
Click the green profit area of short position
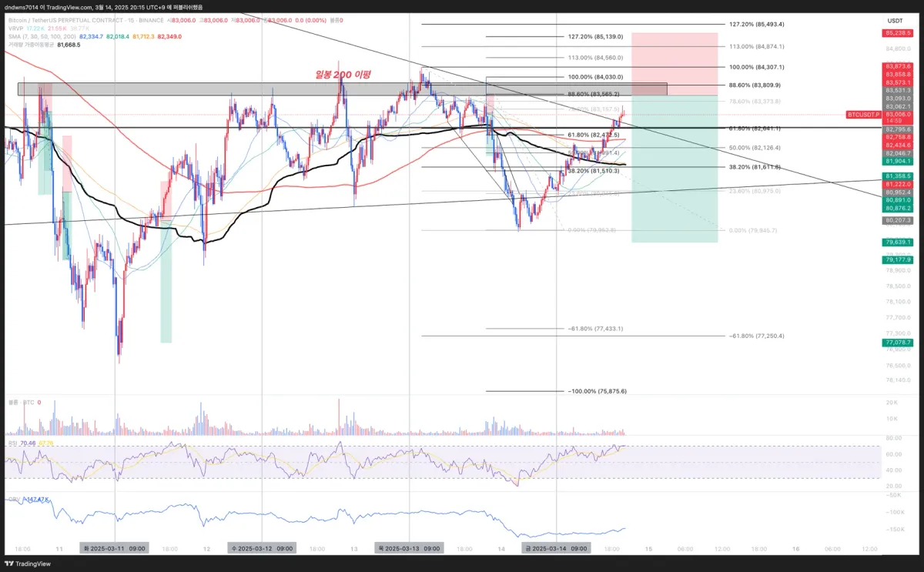[x=675, y=169]
